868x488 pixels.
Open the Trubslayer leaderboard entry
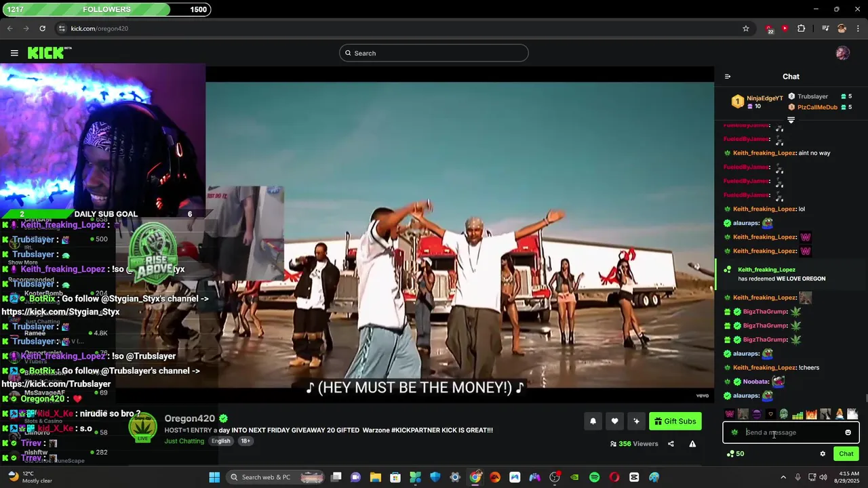(x=812, y=96)
